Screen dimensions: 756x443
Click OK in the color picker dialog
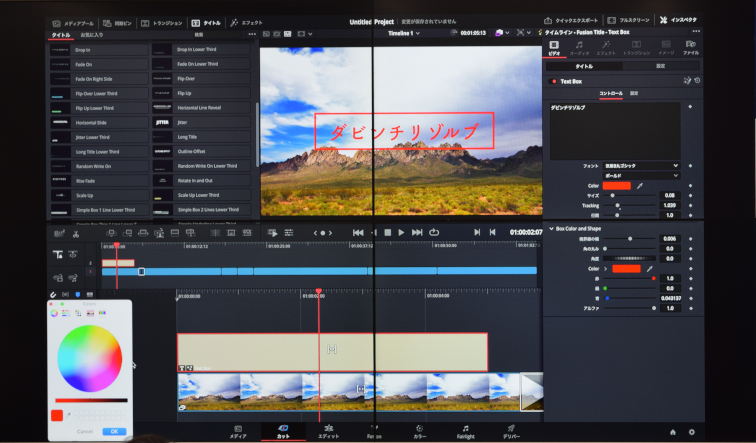113,431
